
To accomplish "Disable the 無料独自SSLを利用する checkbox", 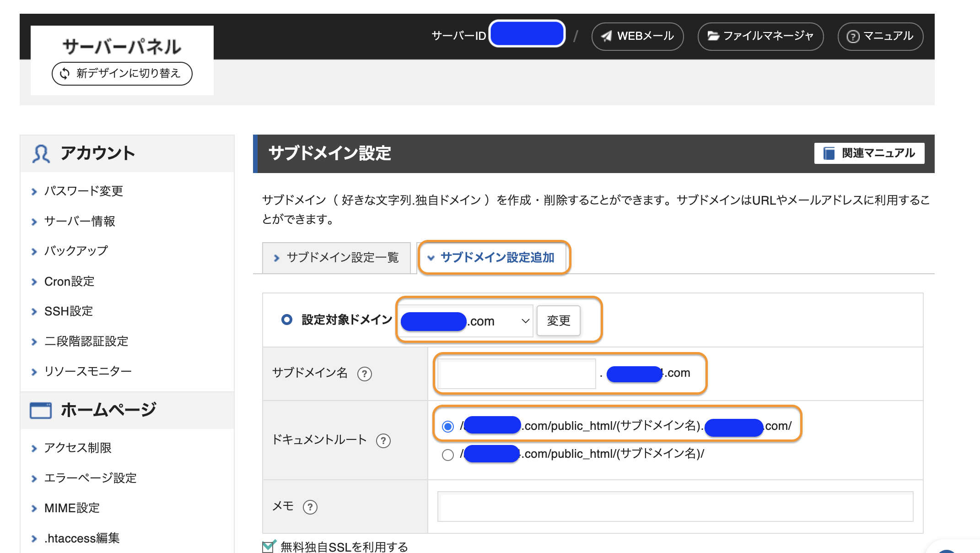I will pyautogui.click(x=268, y=546).
